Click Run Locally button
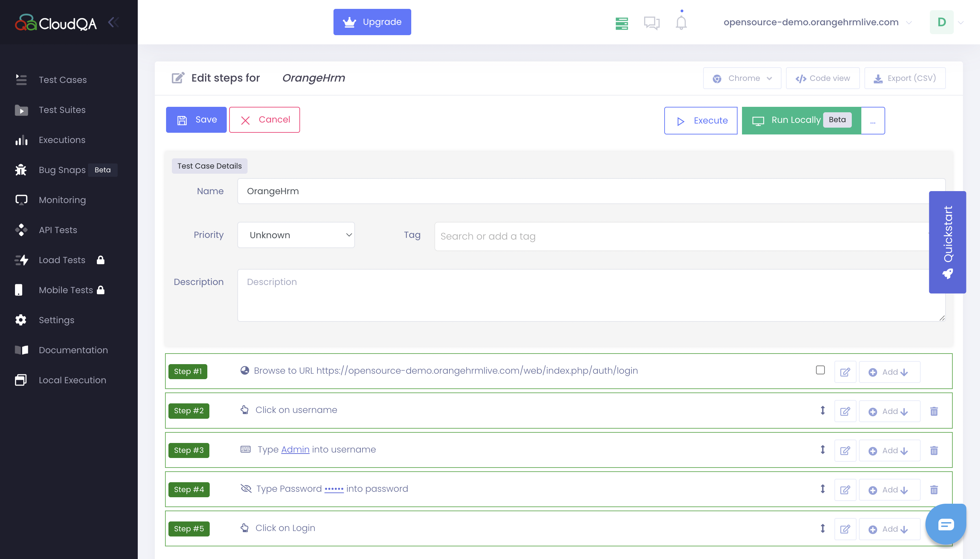Screen dimensions: 980x559 (x=801, y=120)
